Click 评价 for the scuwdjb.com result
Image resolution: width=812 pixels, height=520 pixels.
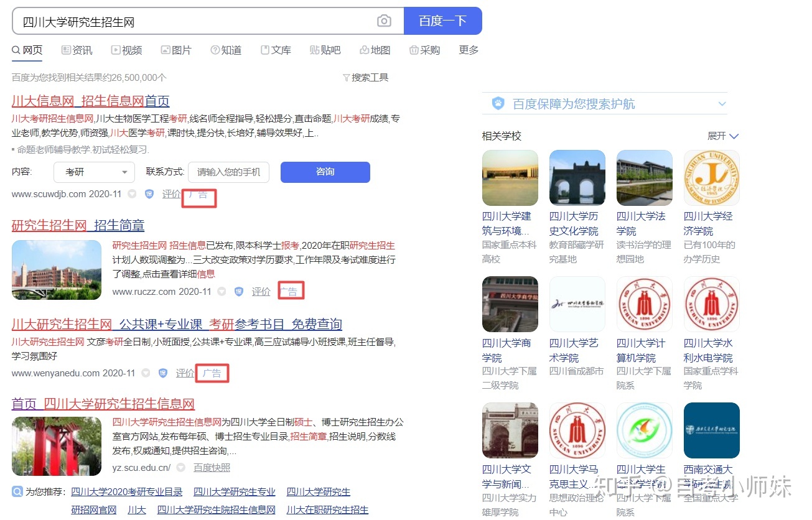click(172, 194)
